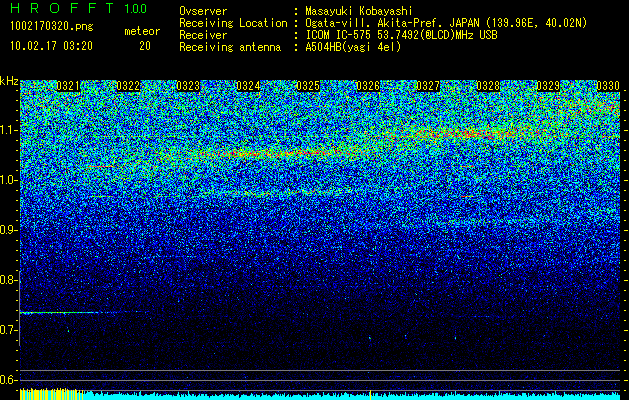Click the Receiving Location label
The height and width of the screenshot is (400, 629).
click(x=233, y=23)
